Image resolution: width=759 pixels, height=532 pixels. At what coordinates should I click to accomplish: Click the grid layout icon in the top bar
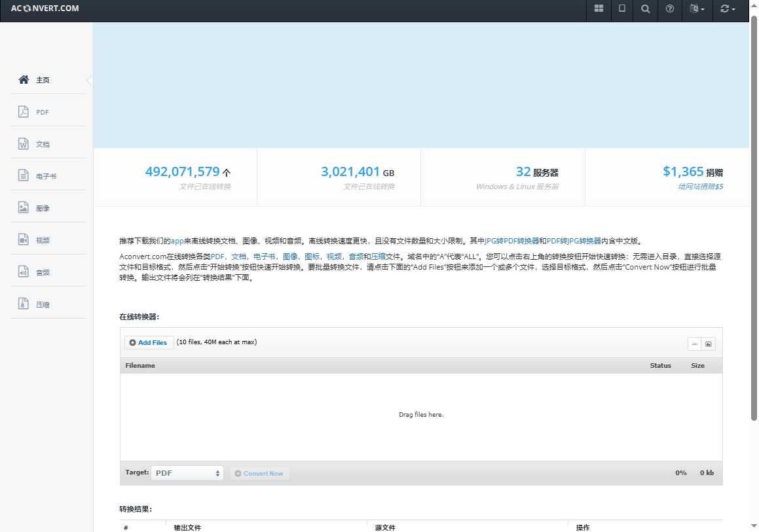tap(599, 9)
